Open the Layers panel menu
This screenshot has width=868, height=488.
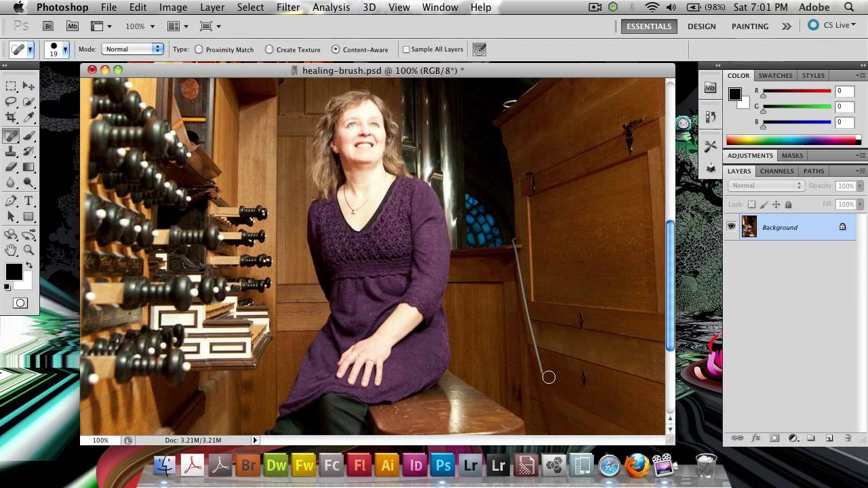click(861, 171)
